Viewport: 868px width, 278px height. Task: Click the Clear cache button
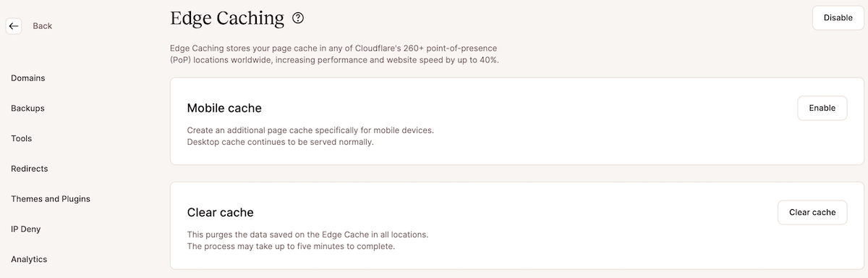tap(812, 213)
